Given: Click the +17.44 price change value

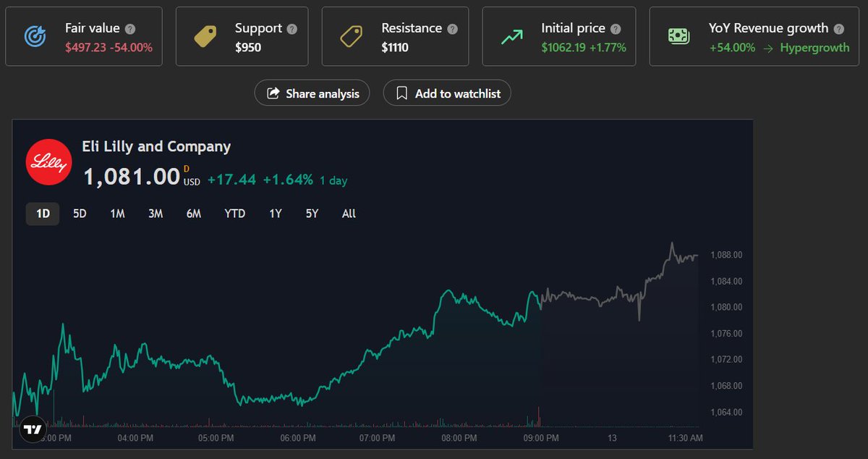Looking at the screenshot, I should point(231,180).
